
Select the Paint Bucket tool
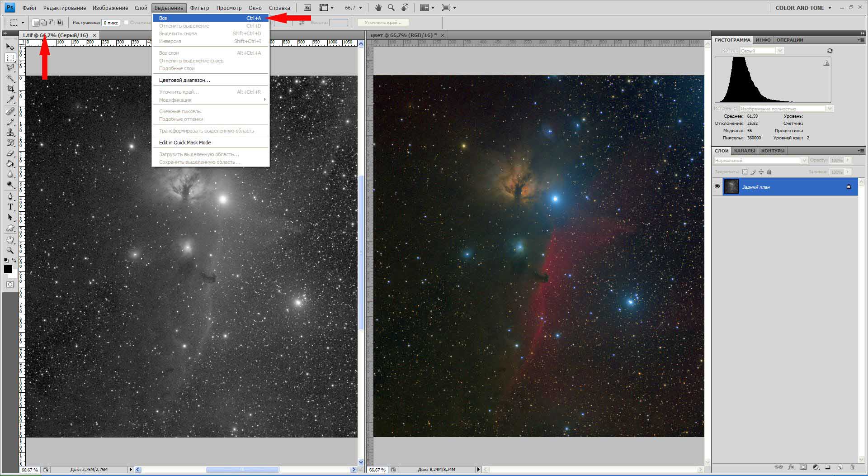[10, 164]
